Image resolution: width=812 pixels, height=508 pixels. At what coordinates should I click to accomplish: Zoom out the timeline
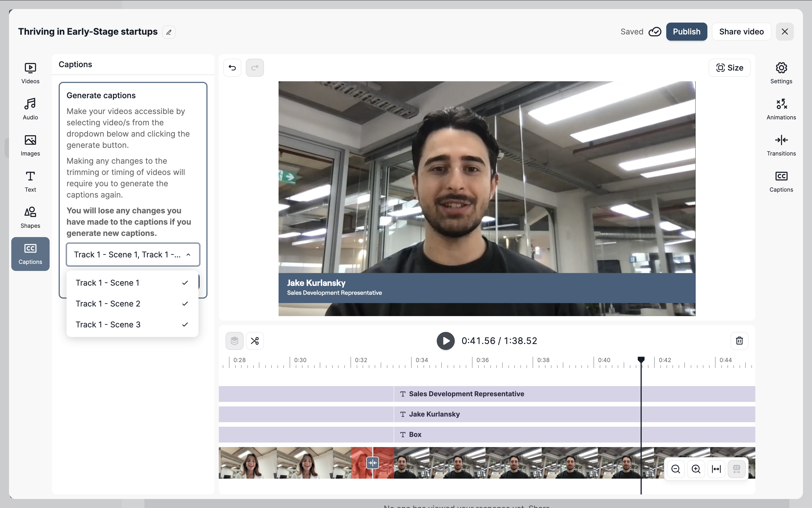click(676, 469)
